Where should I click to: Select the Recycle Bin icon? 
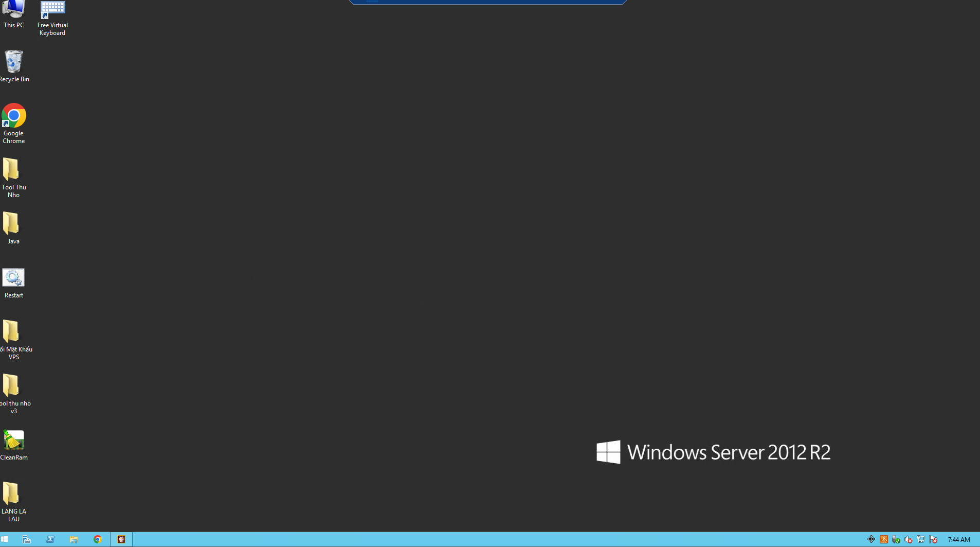click(x=14, y=66)
